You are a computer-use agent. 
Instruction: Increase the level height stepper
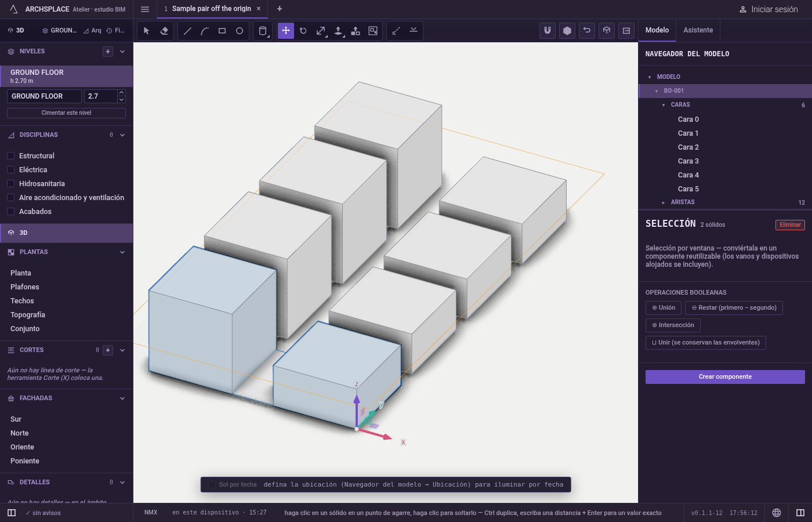pyautogui.click(x=121, y=93)
